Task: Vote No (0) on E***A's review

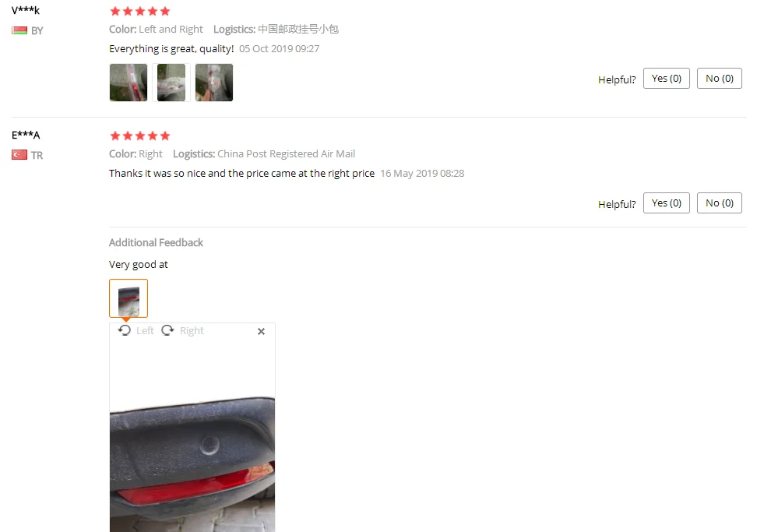Action: click(x=720, y=203)
